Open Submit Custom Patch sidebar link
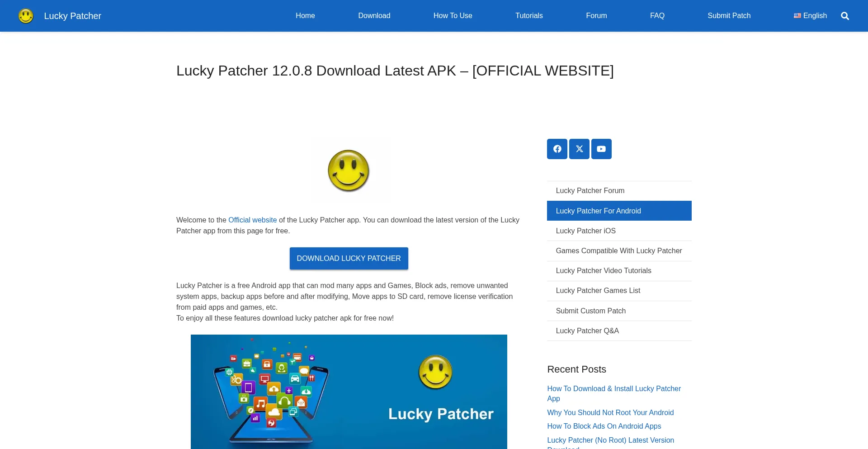Screen dimensions: 868x449 tap(619, 311)
